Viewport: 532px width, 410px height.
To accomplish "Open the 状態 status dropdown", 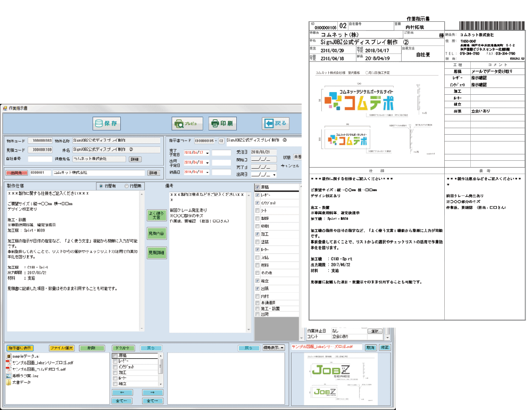I will click(x=297, y=157).
